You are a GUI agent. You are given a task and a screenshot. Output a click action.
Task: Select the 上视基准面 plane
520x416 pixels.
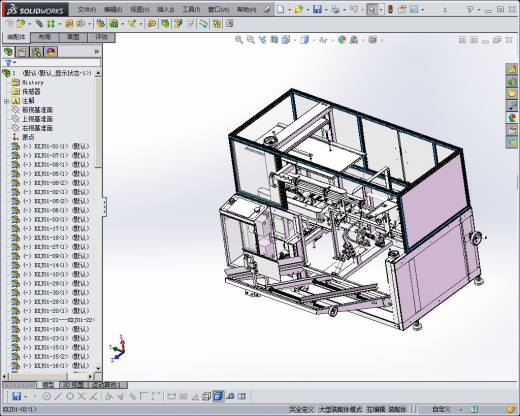[37, 119]
